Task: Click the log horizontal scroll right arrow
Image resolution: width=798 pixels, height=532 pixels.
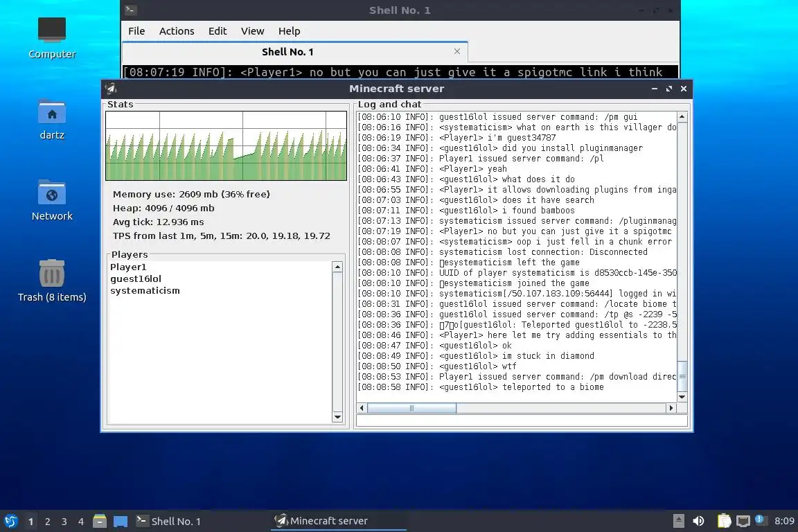Action: [x=671, y=408]
